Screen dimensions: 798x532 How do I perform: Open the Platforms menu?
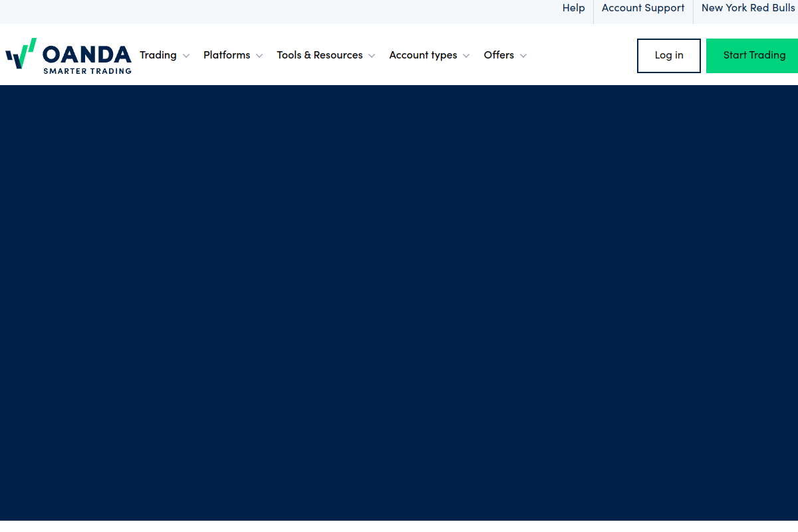[x=227, y=55]
